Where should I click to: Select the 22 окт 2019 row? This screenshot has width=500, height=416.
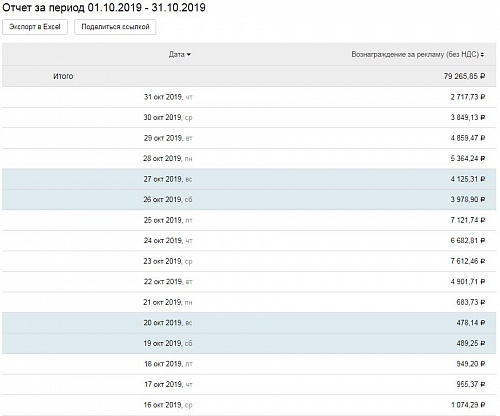pos(249,282)
